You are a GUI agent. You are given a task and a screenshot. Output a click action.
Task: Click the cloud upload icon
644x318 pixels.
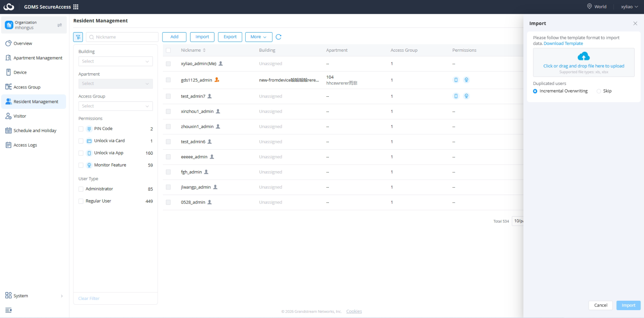[584, 56]
